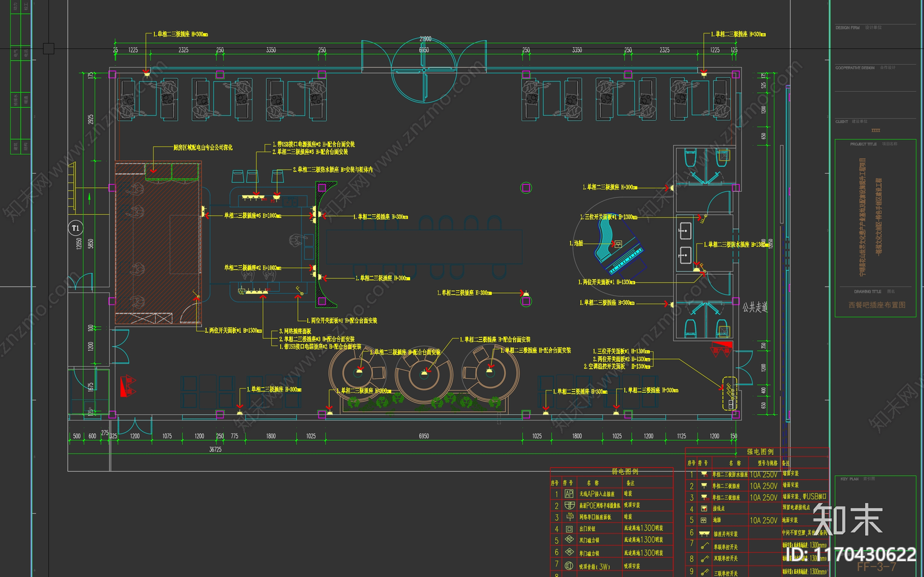Click the POE dome camera legend symbol
Screen dimensions: 924x577
tap(569, 505)
